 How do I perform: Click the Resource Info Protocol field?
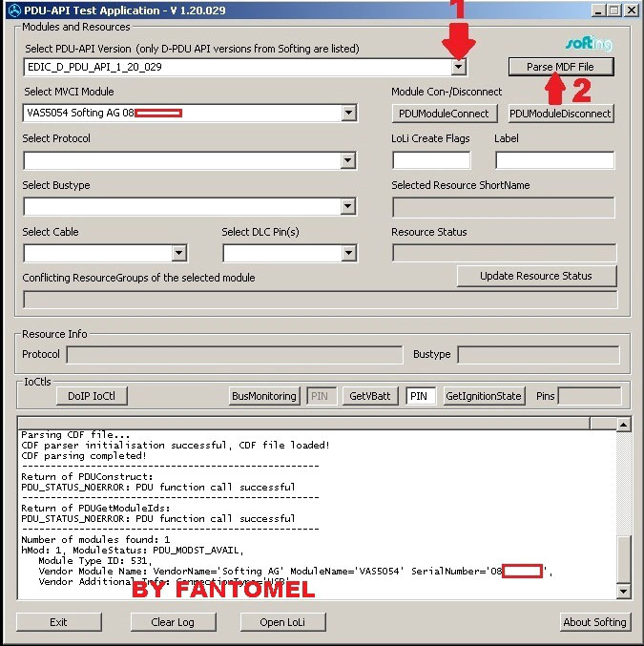point(235,355)
